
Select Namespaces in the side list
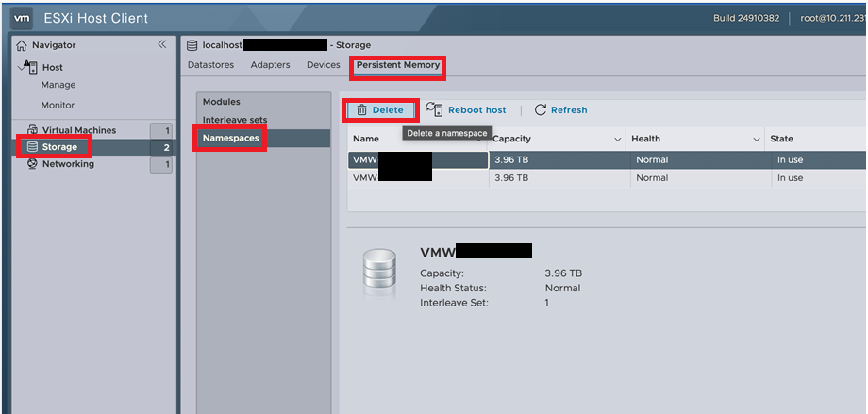click(x=231, y=138)
